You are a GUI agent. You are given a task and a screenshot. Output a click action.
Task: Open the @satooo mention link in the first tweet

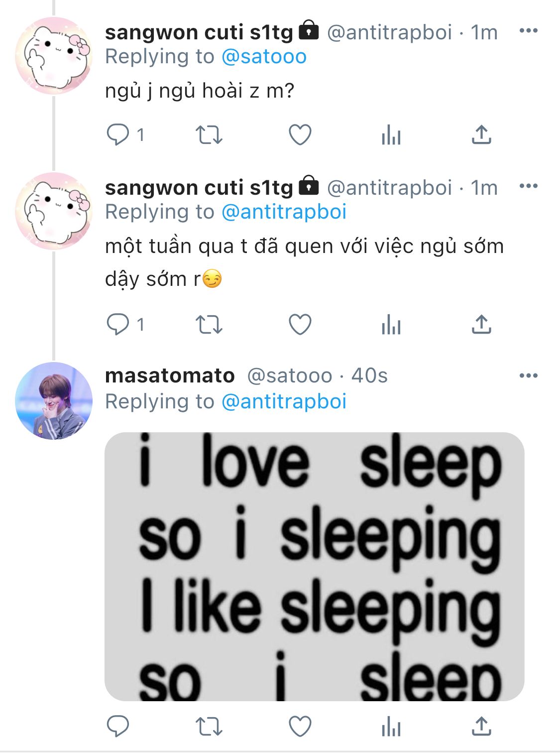264,57
